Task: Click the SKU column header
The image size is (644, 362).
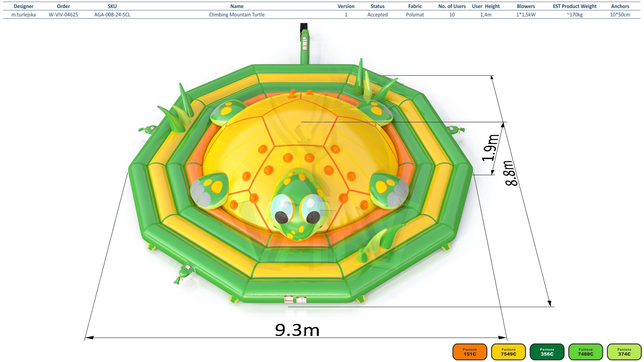Action: [112, 6]
